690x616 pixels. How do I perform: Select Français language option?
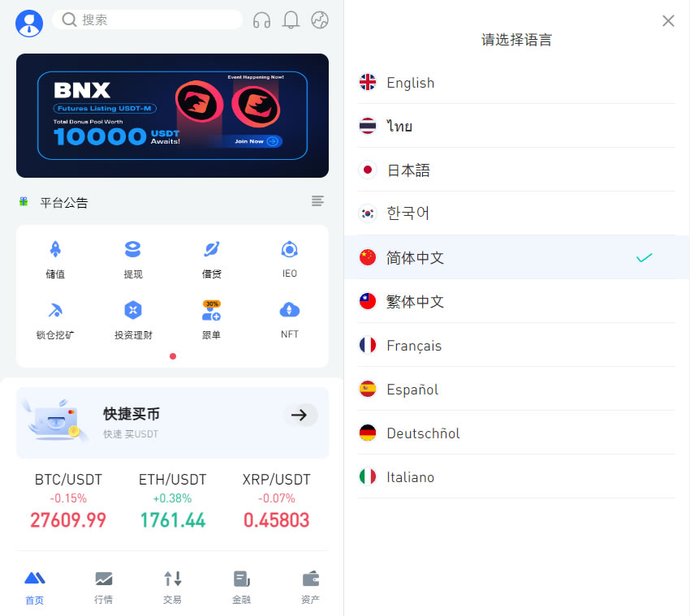(x=516, y=346)
